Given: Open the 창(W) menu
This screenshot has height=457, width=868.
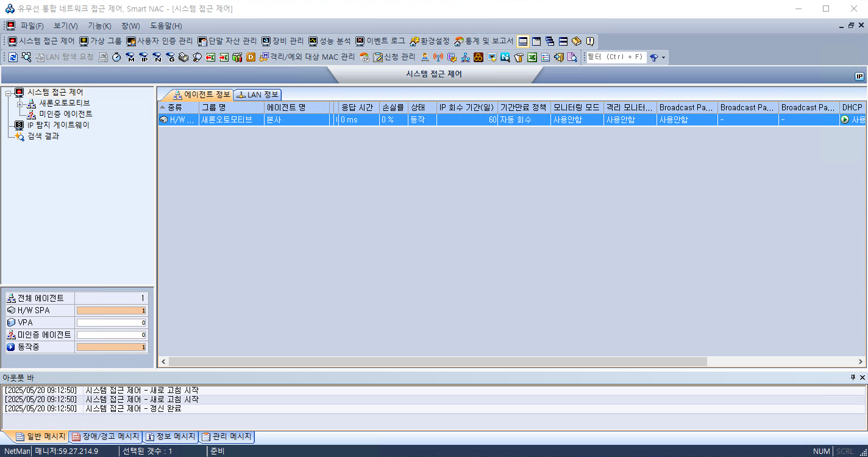Looking at the screenshot, I should click(x=130, y=26).
